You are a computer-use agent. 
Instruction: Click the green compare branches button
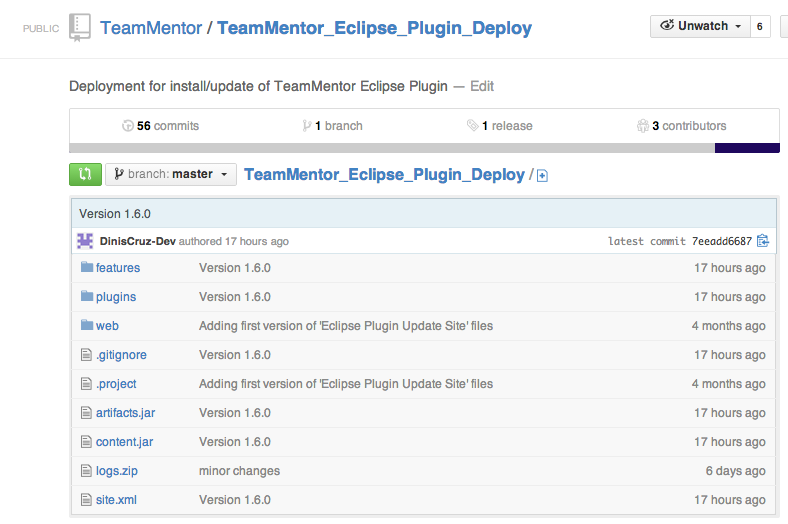coord(85,174)
